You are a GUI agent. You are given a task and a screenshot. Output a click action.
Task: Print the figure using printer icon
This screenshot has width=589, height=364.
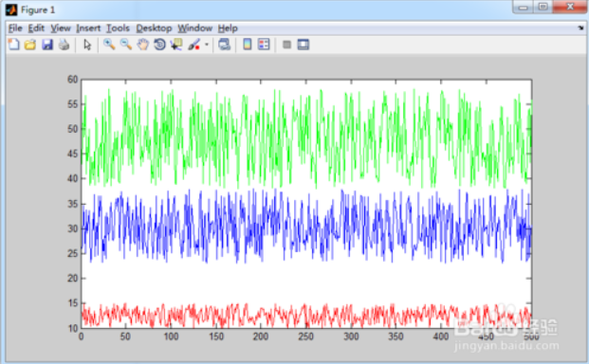64,45
